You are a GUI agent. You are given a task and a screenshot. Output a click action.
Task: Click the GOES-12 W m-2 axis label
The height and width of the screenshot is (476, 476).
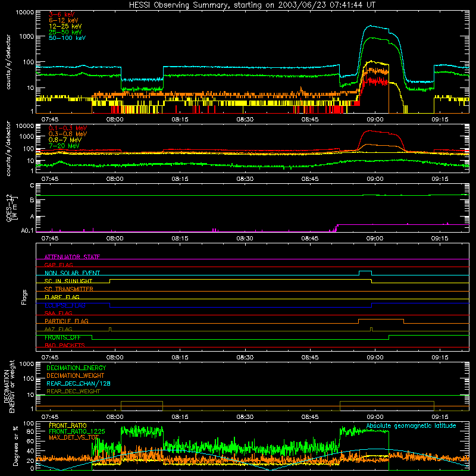pyautogui.click(x=12, y=208)
